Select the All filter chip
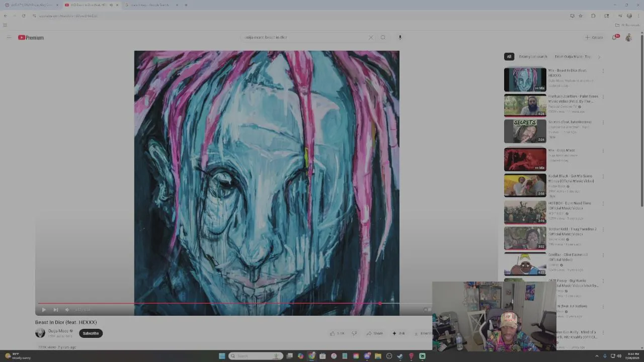 click(x=509, y=57)
